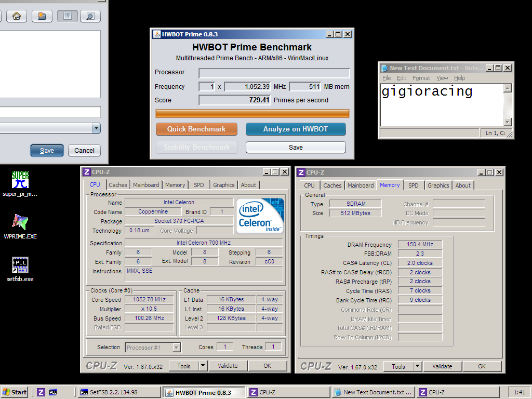
Task: Open the Start menu
Action: click(14, 392)
